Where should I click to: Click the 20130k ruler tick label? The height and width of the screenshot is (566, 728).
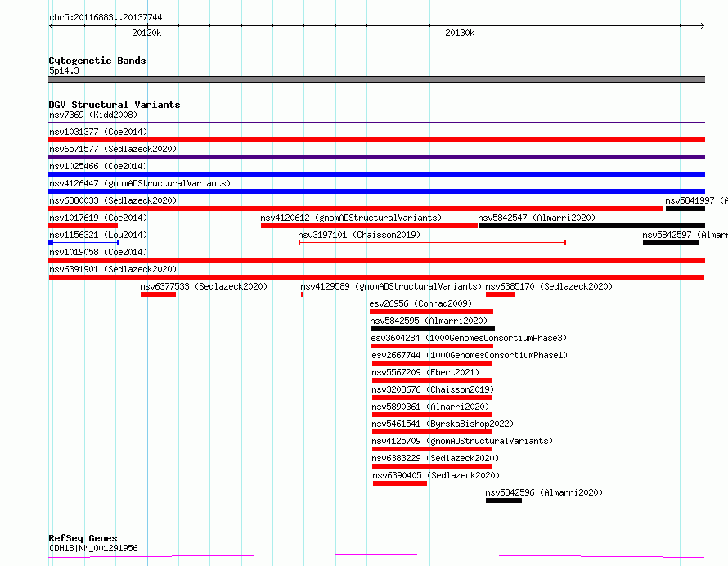pos(460,33)
